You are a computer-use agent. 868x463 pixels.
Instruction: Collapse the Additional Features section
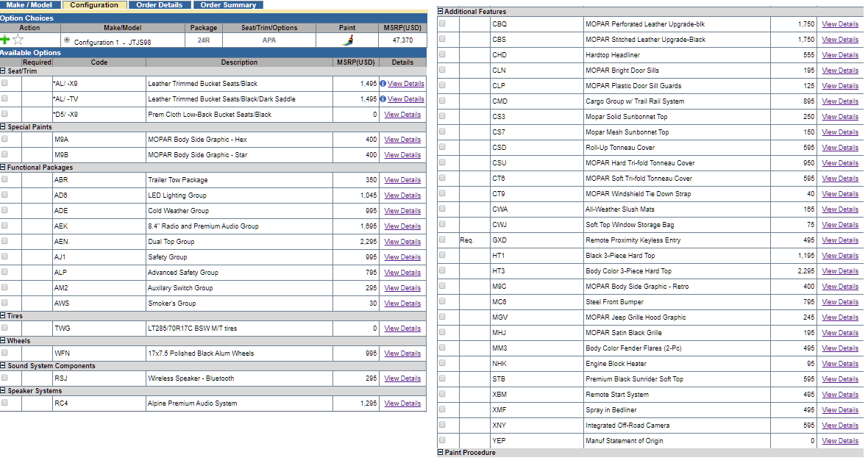[x=441, y=11]
